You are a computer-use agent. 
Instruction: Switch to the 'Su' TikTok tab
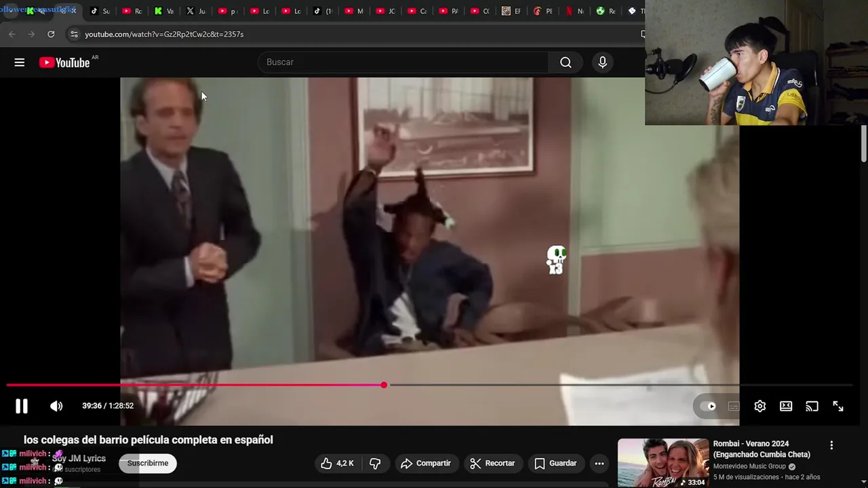[100, 11]
